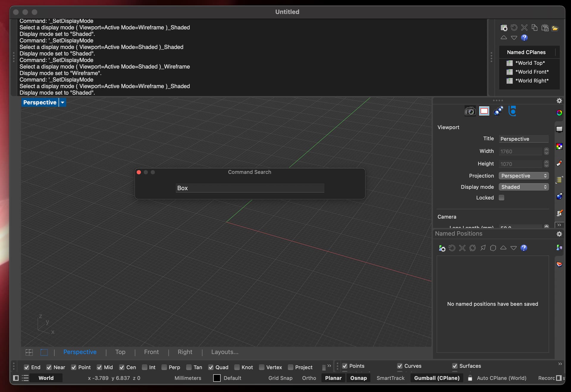The width and height of the screenshot is (571, 392).
Task: Toggle the viewport Locked checkbox
Action: (x=501, y=198)
